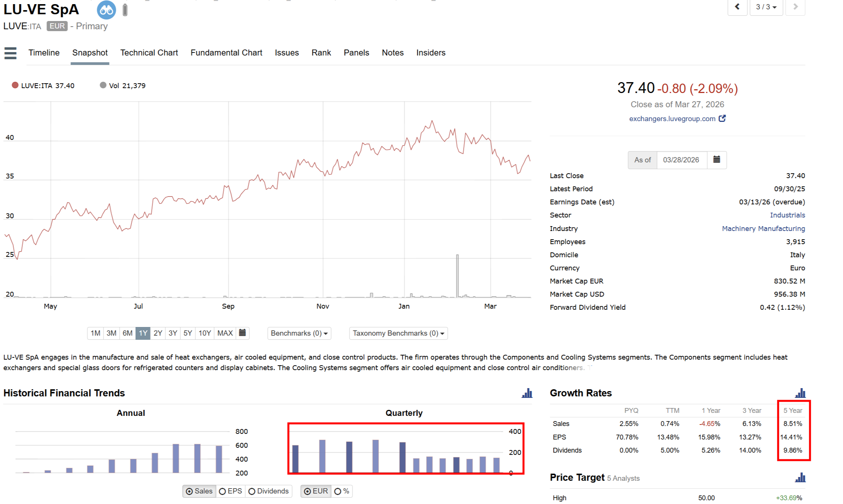843x504 pixels.
Task: Click custom date range calendar icon
Action: [242, 333]
